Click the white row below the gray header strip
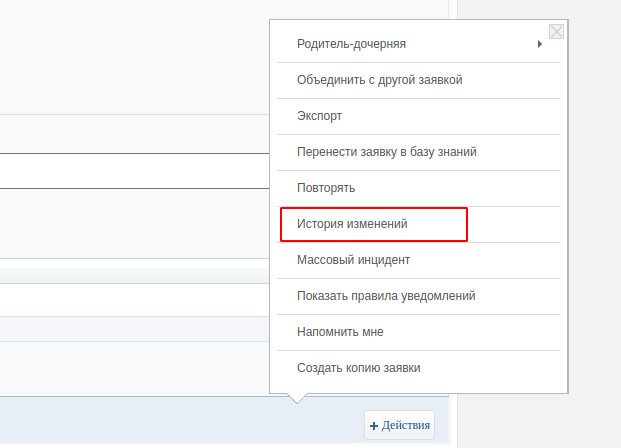Screen dimensions: 621x448 coord(134,300)
